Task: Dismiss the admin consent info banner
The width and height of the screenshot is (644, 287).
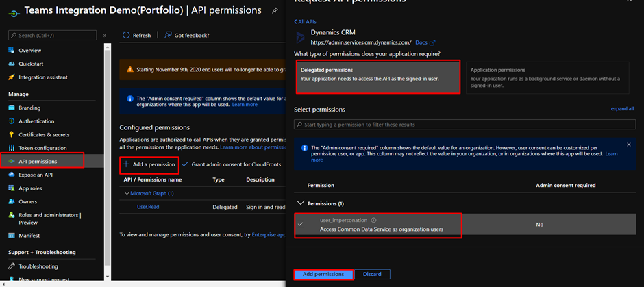Action: [x=629, y=145]
